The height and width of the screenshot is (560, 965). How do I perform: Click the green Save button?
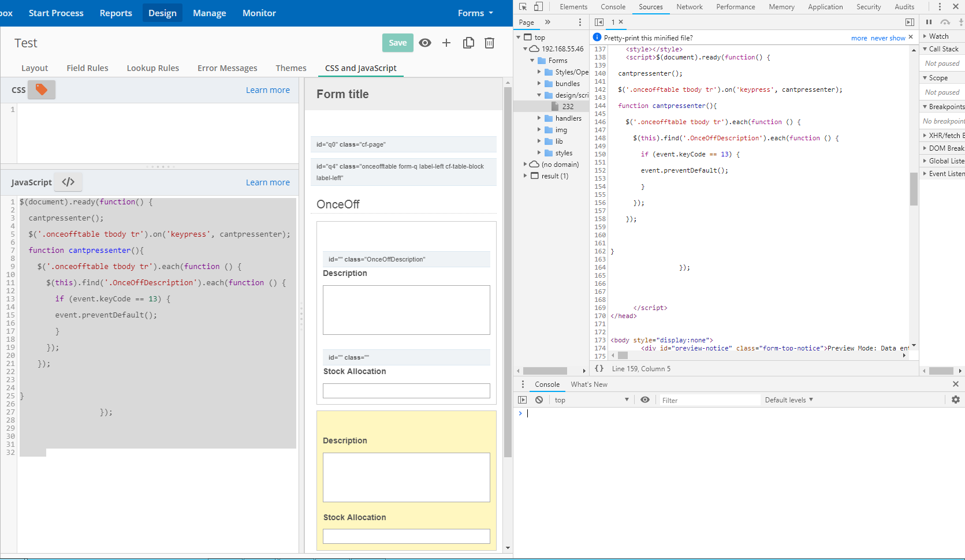(x=397, y=43)
